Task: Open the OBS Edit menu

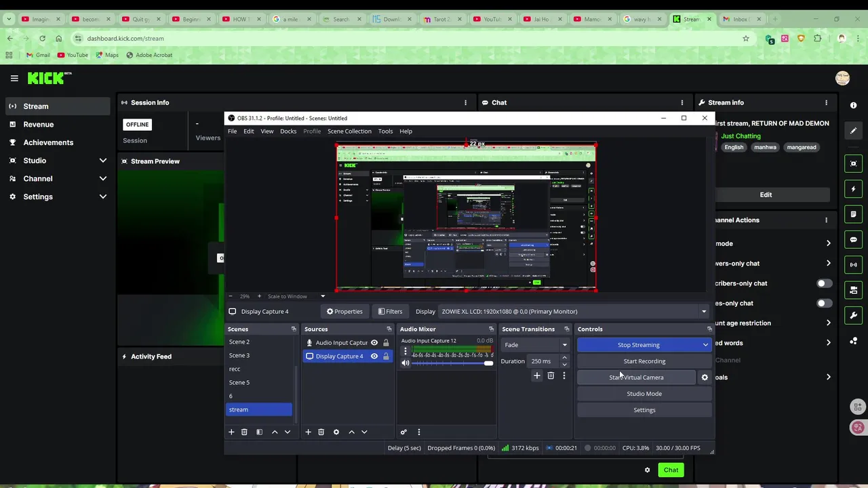Action: point(249,131)
